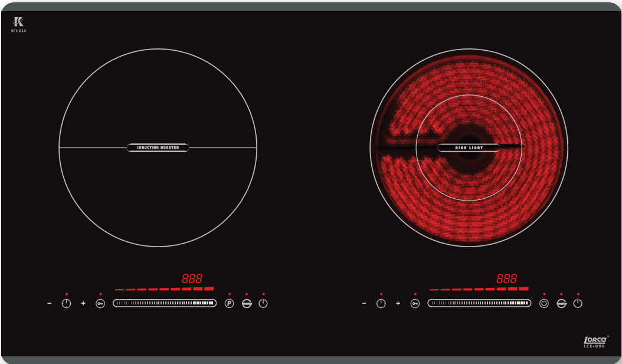Tap the child lock key icon on the induction panel
Image resolution: width=622 pixels, height=364 pixels.
pos(100,303)
